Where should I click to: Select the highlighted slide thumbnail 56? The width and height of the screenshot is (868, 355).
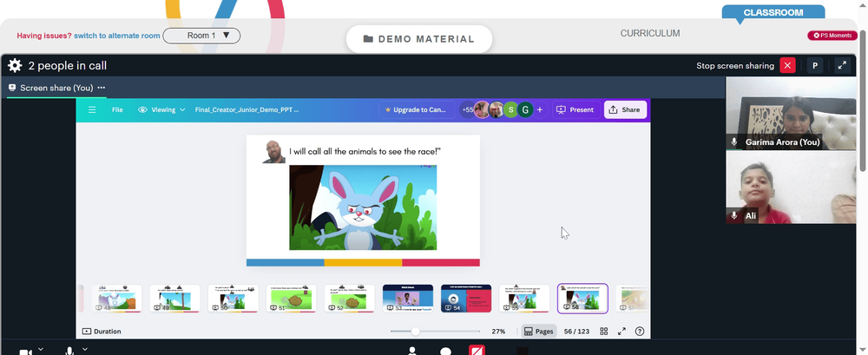pyautogui.click(x=582, y=299)
